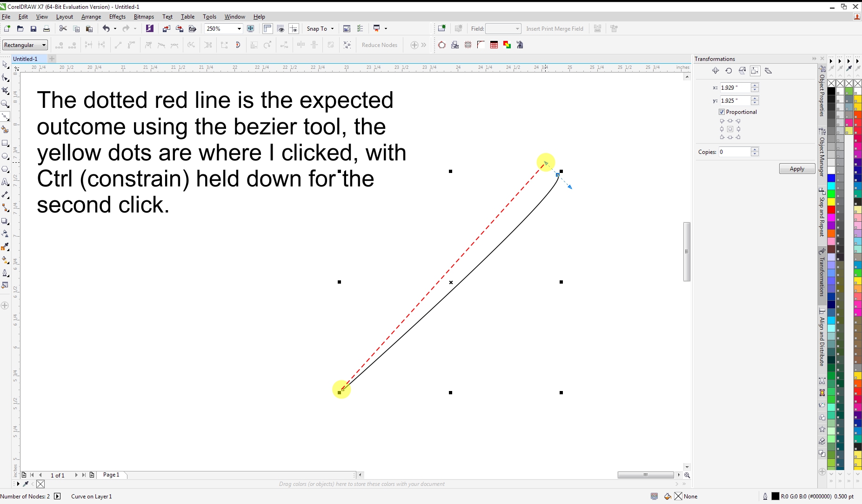Select the Bezier curve tool

click(5, 117)
